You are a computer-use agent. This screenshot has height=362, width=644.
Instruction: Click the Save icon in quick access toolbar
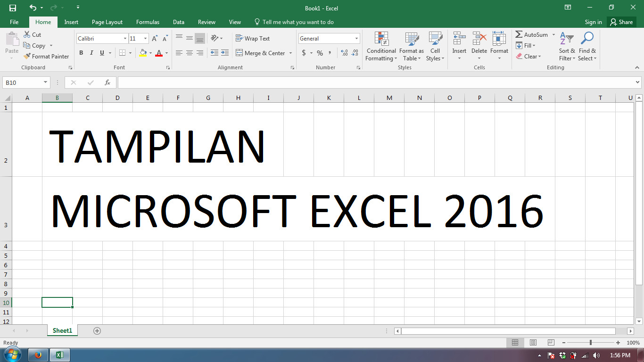(13, 8)
